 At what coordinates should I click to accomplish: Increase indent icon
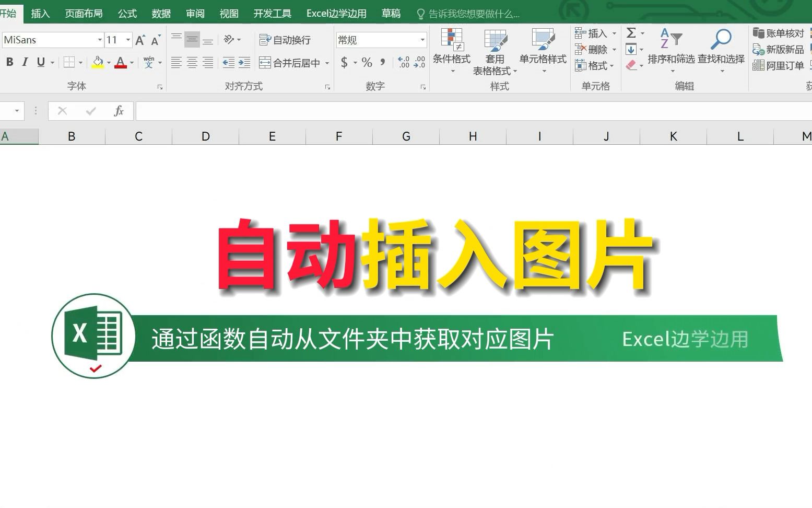pyautogui.click(x=244, y=63)
